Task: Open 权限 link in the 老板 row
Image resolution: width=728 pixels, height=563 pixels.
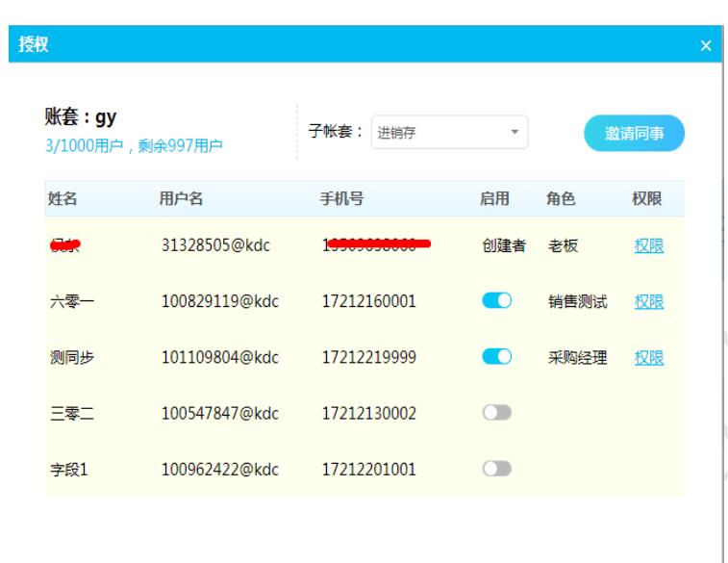Action: tap(648, 245)
